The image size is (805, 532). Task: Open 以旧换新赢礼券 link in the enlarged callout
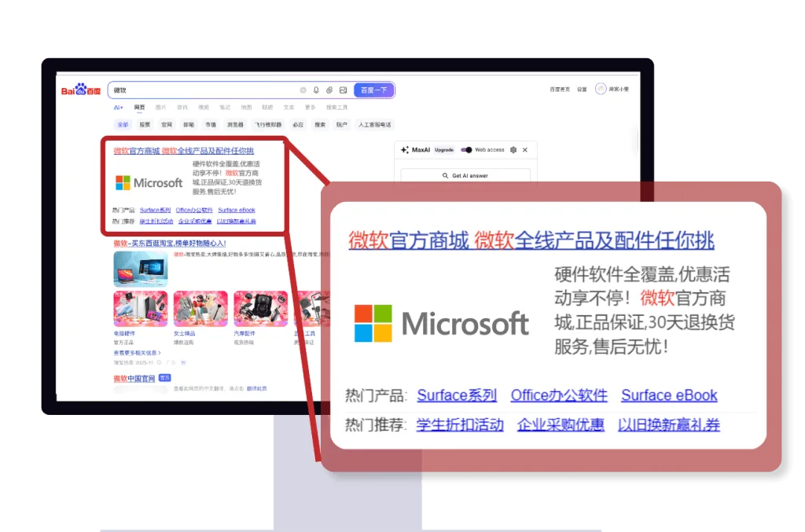[x=669, y=425]
